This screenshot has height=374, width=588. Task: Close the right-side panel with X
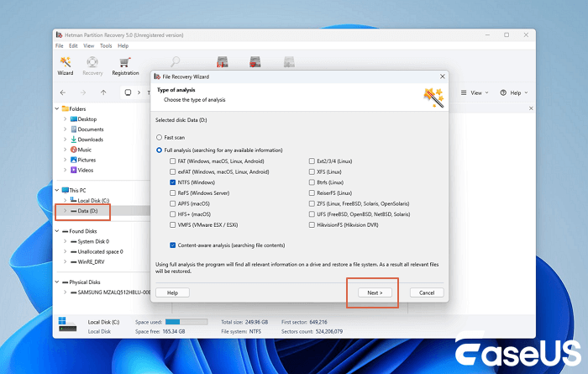pyautogui.click(x=531, y=108)
